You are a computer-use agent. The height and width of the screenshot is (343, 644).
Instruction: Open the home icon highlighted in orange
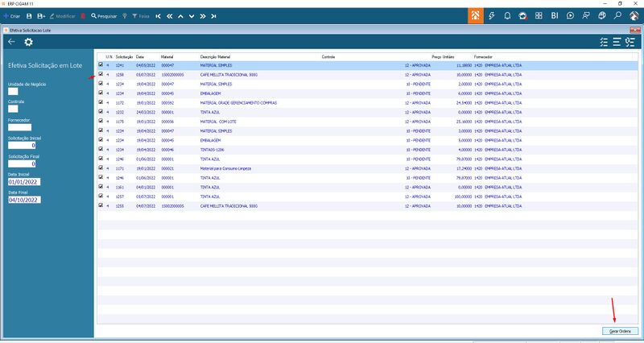coord(475,16)
